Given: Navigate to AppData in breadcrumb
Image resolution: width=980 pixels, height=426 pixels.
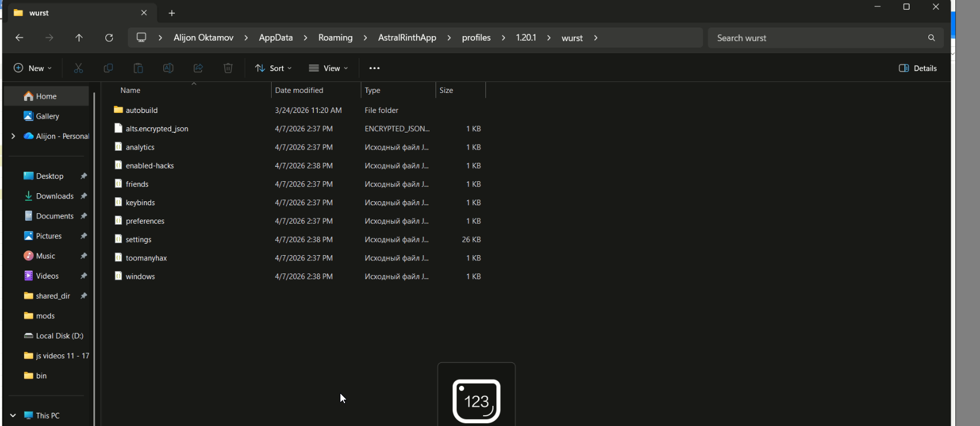Looking at the screenshot, I should click(x=276, y=38).
